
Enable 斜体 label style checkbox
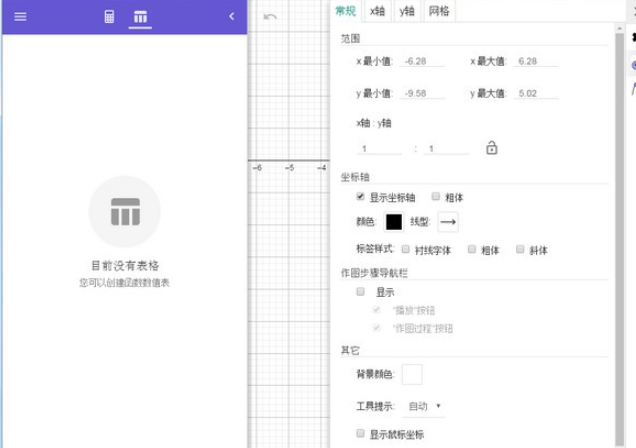pyautogui.click(x=520, y=249)
